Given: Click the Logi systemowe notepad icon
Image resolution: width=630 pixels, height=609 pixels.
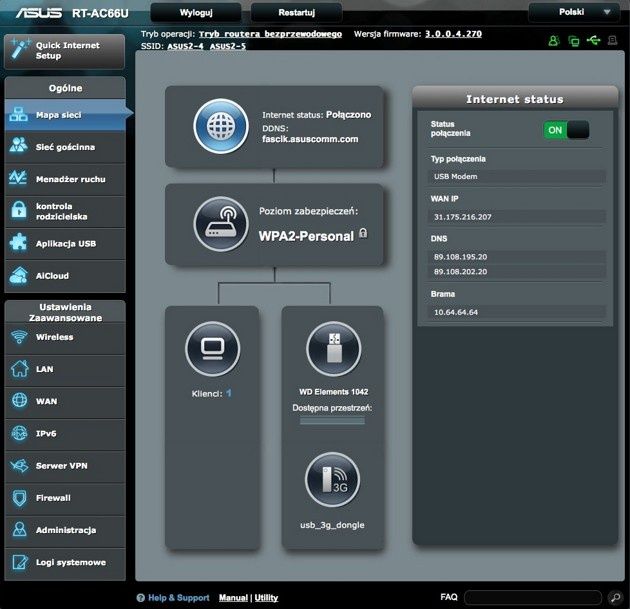Looking at the screenshot, I should [19, 562].
